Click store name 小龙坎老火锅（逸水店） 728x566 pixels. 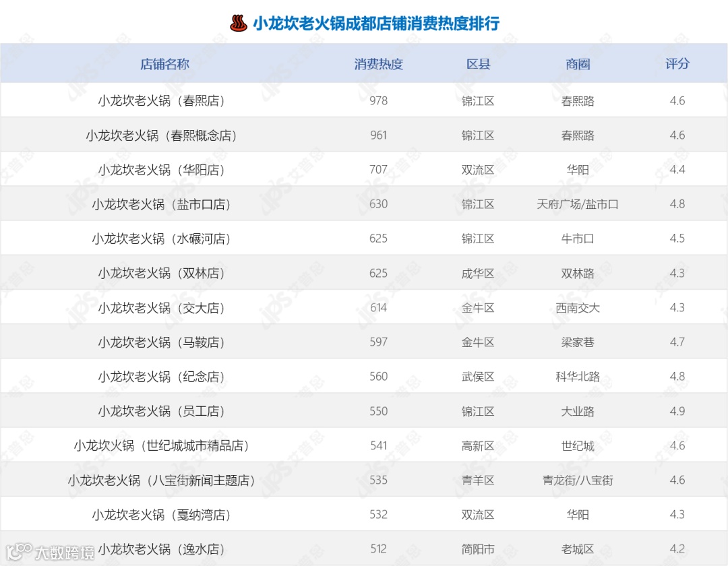pos(161,549)
